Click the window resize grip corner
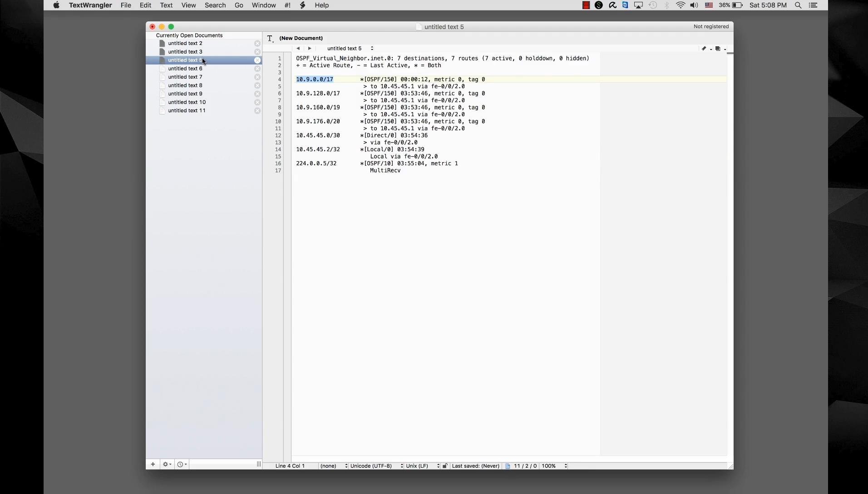This screenshot has height=494, width=868. point(730,466)
